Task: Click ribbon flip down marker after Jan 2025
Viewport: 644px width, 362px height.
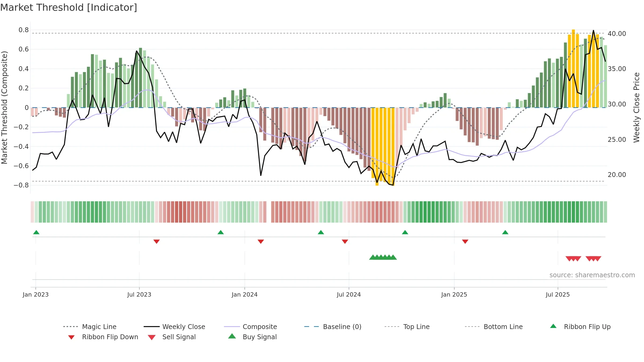Action: (x=465, y=242)
